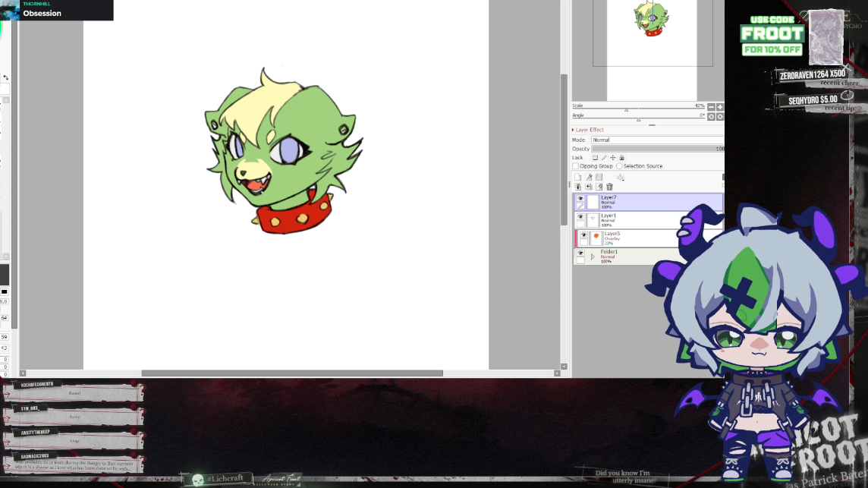Click the canvas scrollbar down arrow
868x488 pixels.
click(564, 366)
